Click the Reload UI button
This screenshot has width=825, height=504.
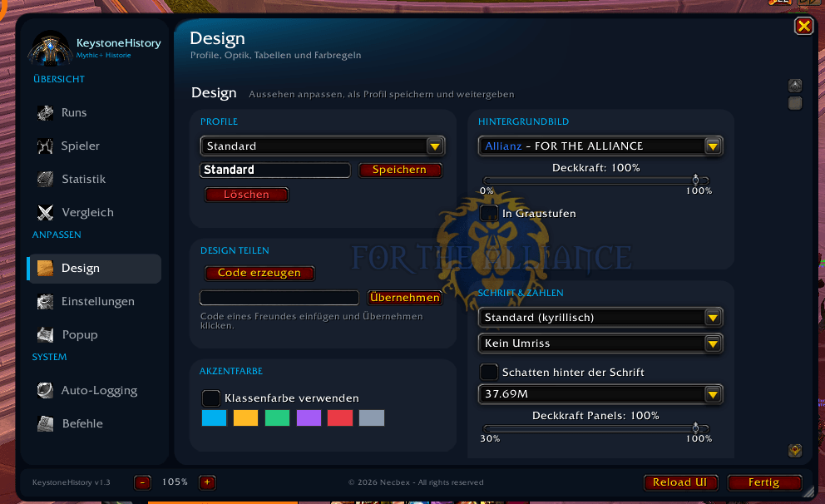coord(680,482)
